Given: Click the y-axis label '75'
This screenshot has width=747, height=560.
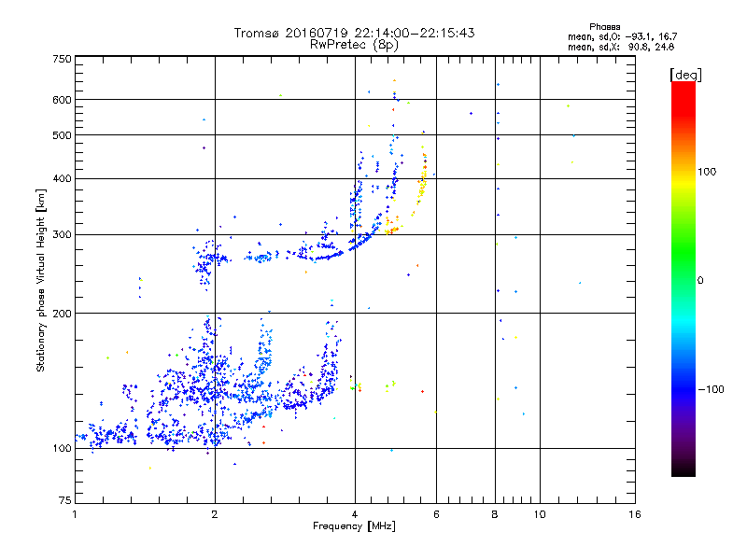Looking at the screenshot, I should point(65,500).
